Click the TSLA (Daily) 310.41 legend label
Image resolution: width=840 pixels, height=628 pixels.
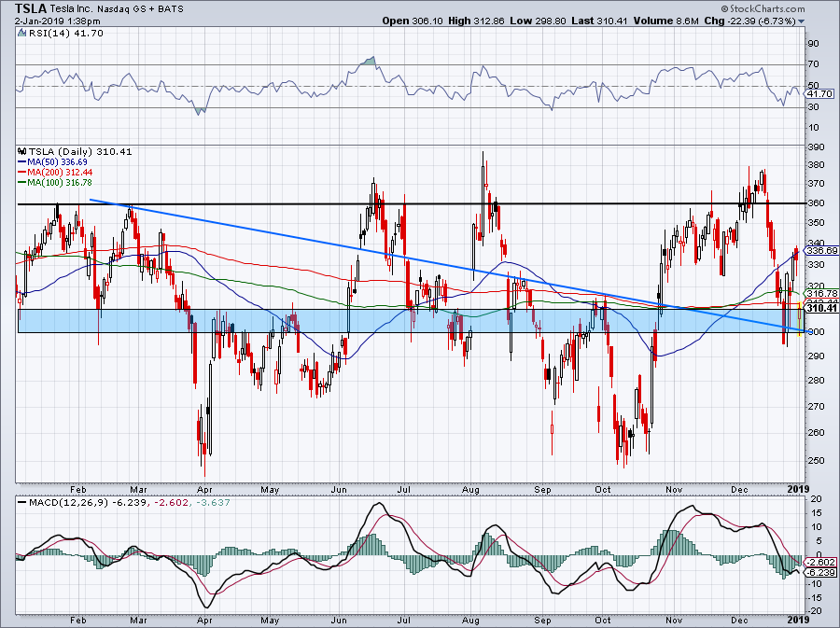(80, 151)
